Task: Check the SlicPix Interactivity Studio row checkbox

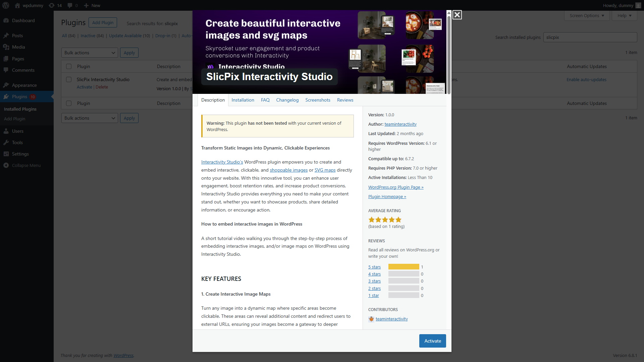Action: (x=69, y=79)
